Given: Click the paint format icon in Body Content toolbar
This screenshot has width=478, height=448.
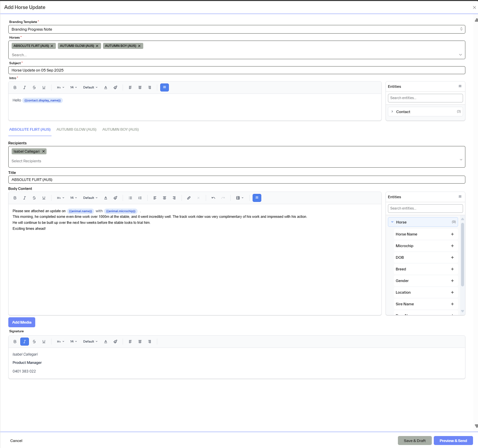Looking at the screenshot, I should tap(115, 198).
